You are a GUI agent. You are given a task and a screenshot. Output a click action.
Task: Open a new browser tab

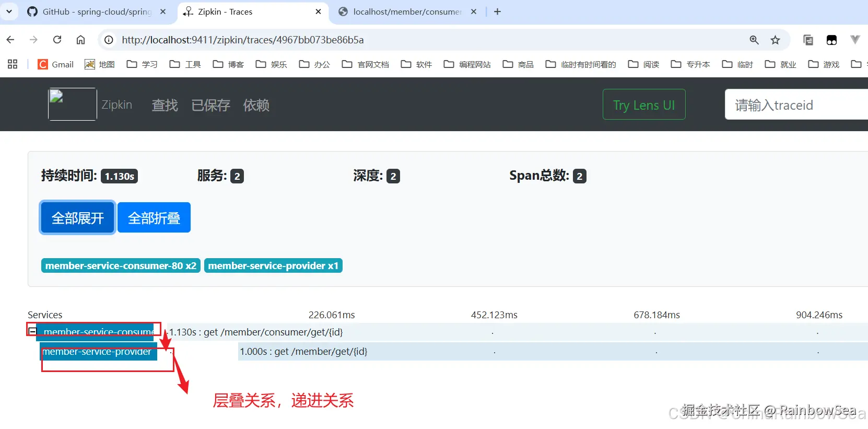click(497, 11)
